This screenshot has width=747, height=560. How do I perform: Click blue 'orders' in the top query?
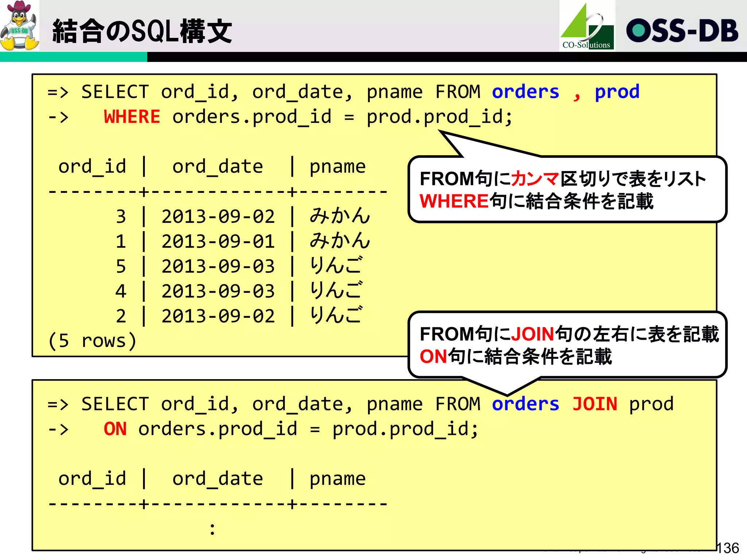point(526,92)
